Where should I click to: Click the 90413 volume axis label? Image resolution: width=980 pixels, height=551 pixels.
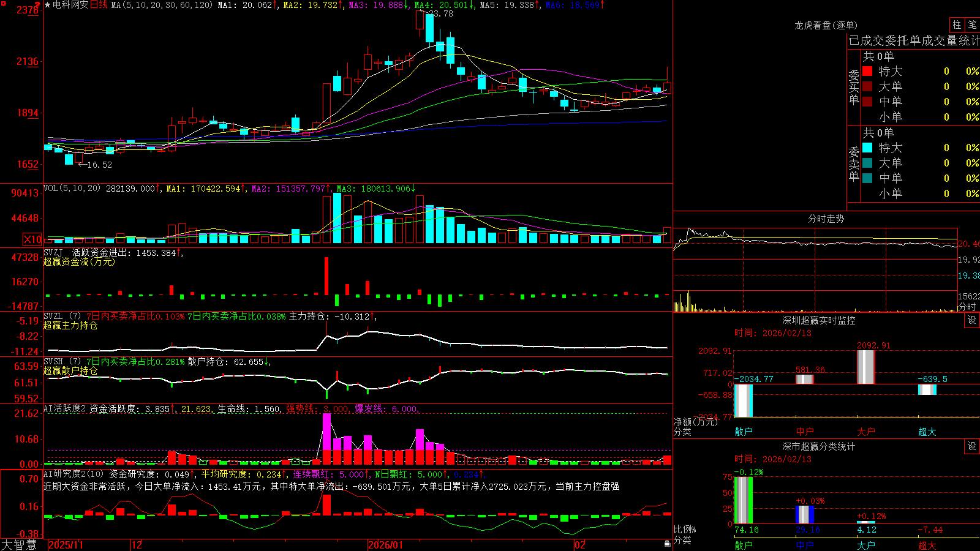(x=25, y=193)
